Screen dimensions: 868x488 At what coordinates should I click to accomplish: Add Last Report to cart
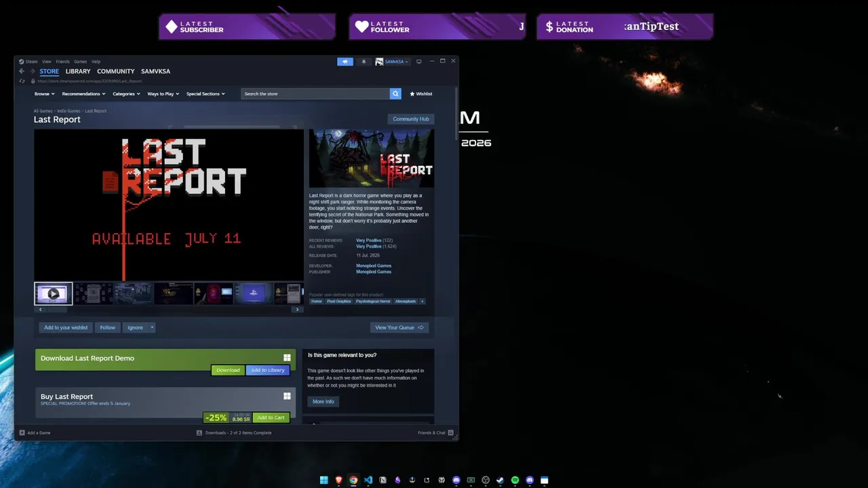tap(271, 418)
